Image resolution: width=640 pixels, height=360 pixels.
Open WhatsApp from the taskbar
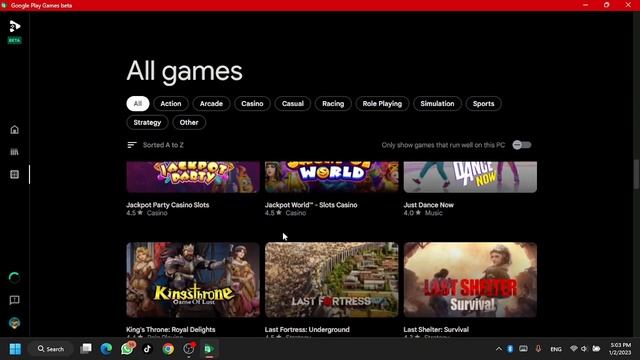[x=127, y=349]
